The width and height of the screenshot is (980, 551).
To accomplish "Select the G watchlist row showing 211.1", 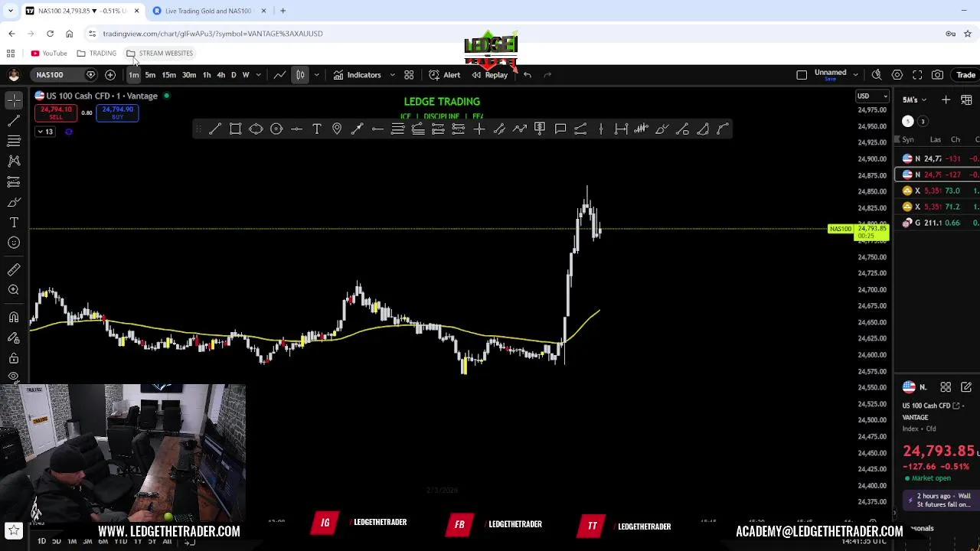I will pos(938,223).
